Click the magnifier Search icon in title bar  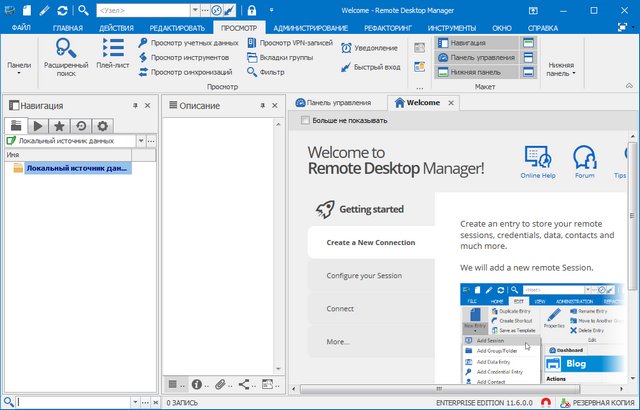[83, 10]
